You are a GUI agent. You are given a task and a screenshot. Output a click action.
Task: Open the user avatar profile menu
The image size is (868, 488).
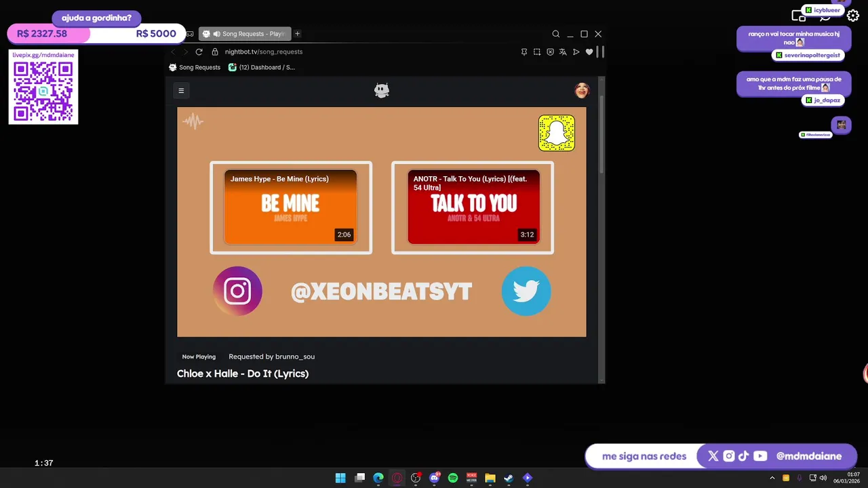[x=582, y=90]
